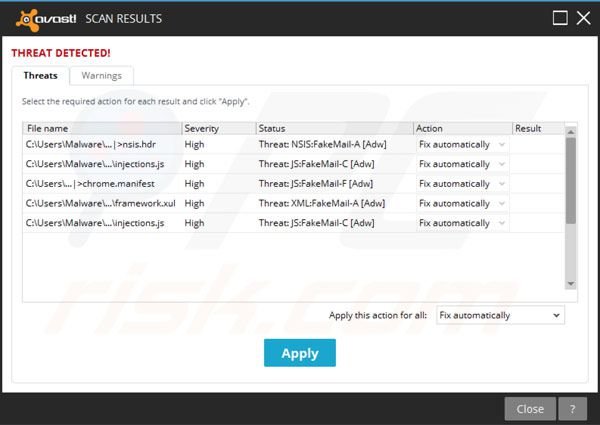Click High severity in framework.xul row
The image size is (600, 425).
194,204
